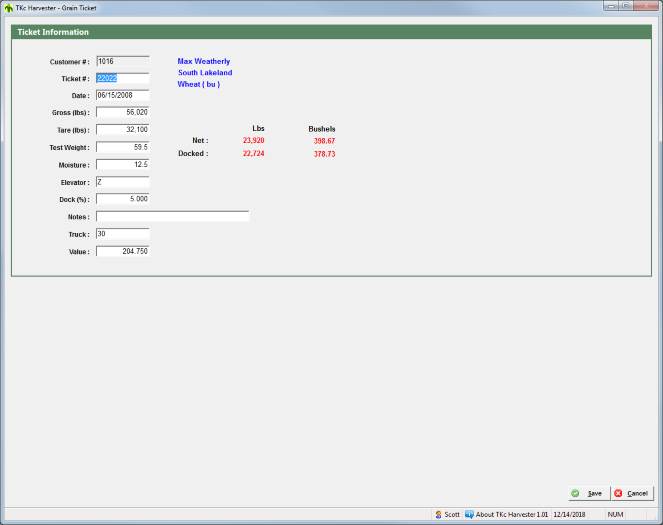Click the Scott user icon in status bar
Viewport: 663px width, 525px height.
click(438, 514)
